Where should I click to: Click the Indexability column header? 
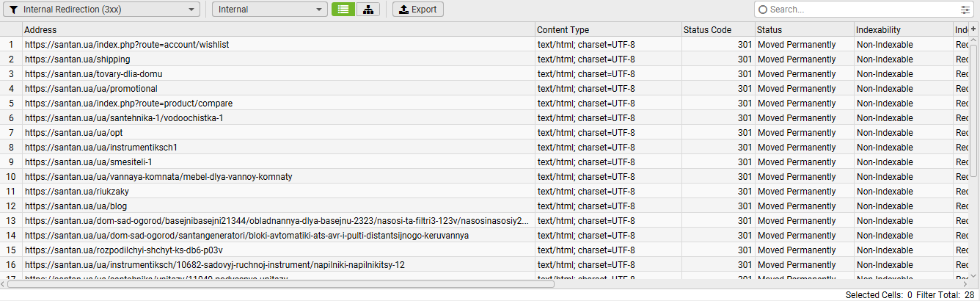902,30
